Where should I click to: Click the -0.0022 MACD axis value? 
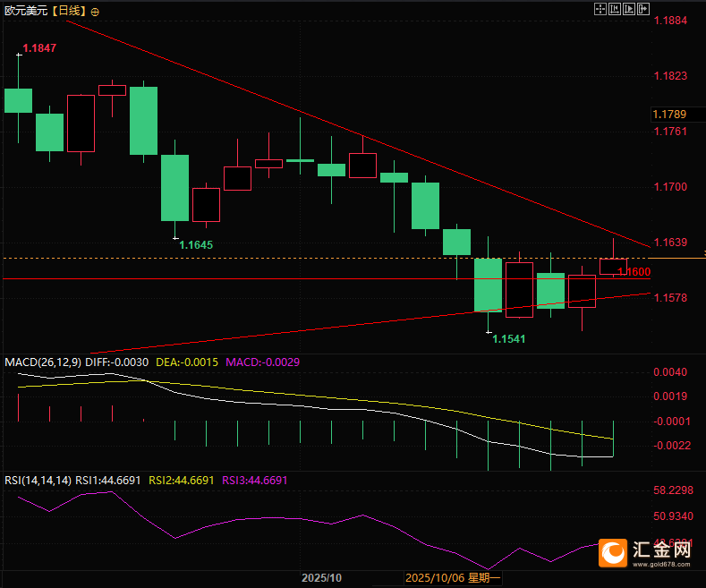[x=672, y=446]
